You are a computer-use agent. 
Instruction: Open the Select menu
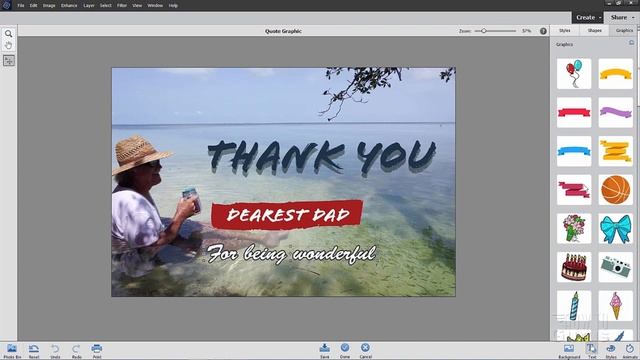(x=106, y=6)
